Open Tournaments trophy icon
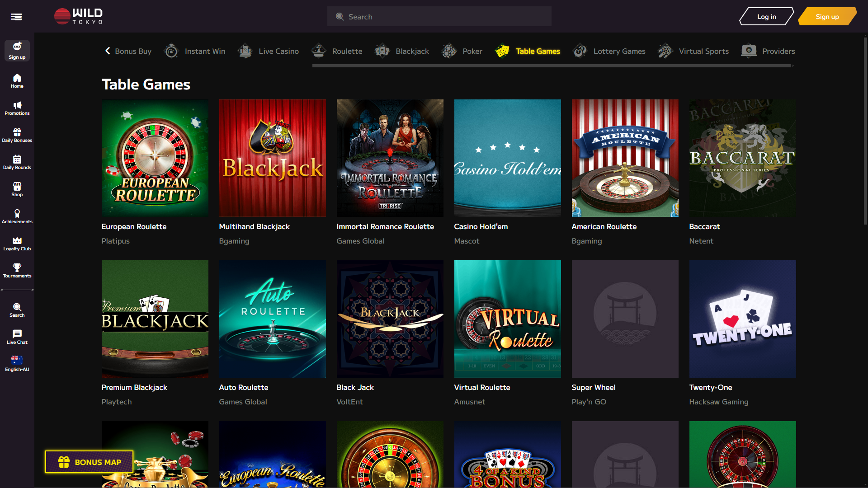This screenshot has width=868, height=488. 17,267
